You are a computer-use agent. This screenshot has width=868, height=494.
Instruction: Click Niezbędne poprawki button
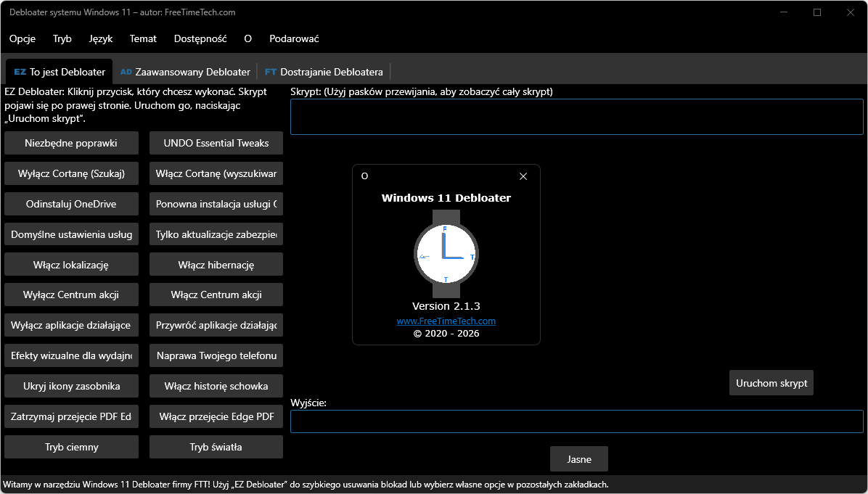click(x=71, y=144)
